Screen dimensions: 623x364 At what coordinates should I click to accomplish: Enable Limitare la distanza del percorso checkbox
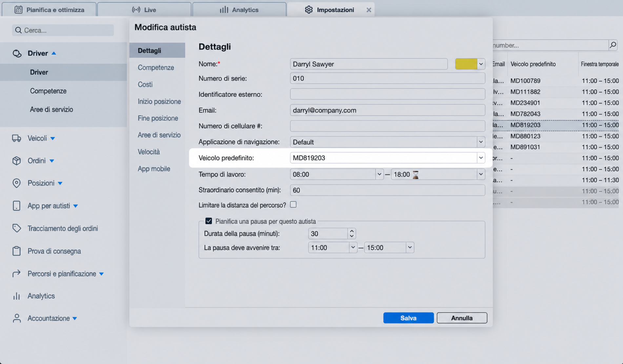293,205
